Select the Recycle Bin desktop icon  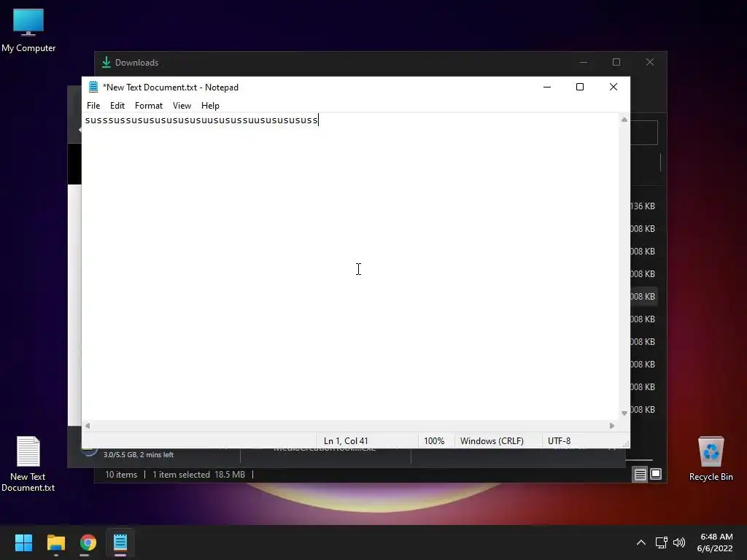pyautogui.click(x=711, y=459)
